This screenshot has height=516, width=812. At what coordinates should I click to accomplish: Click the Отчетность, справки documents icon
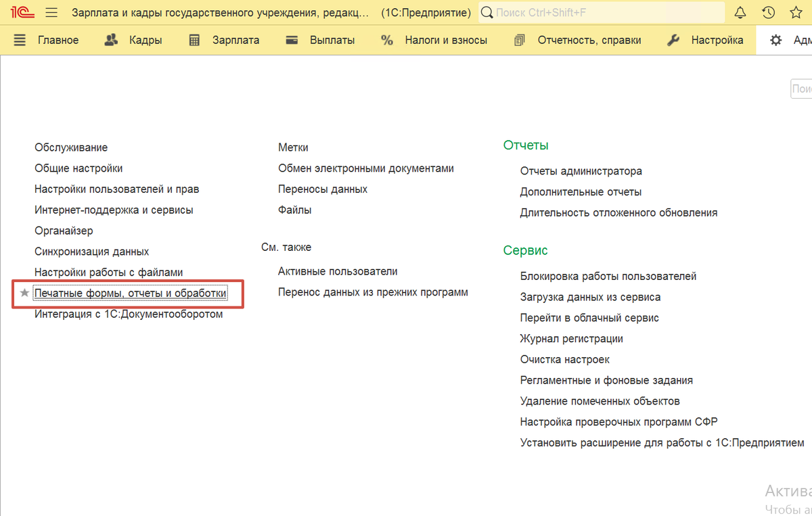coord(520,40)
